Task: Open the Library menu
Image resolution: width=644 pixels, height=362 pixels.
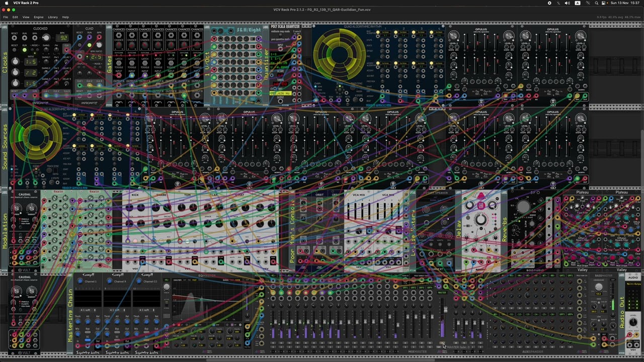Action: 53,17
